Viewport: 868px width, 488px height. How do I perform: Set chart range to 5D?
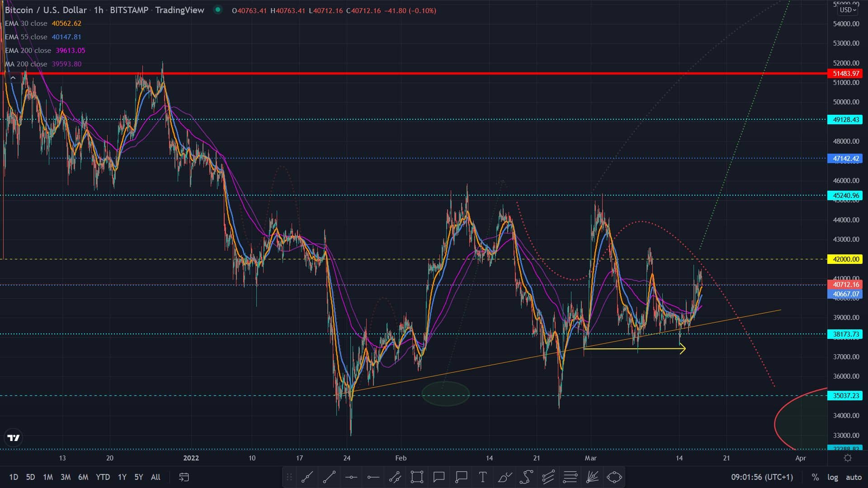pyautogui.click(x=30, y=477)
